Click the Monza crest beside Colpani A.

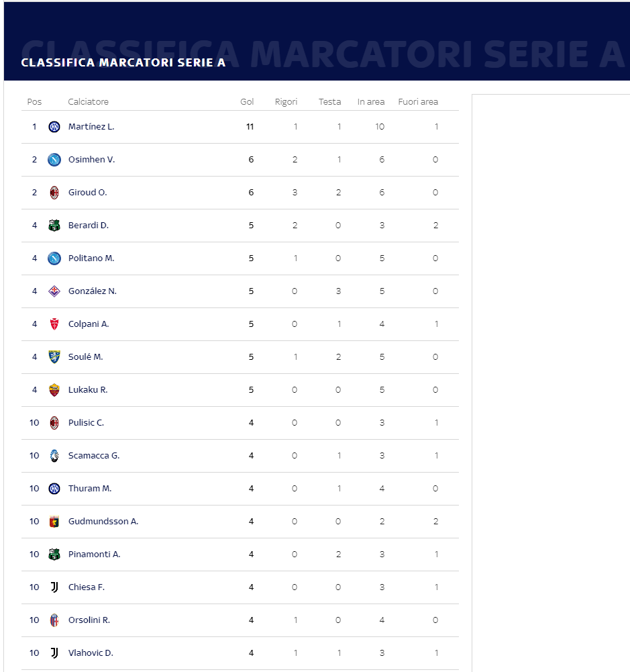click(x=54, y=324)
